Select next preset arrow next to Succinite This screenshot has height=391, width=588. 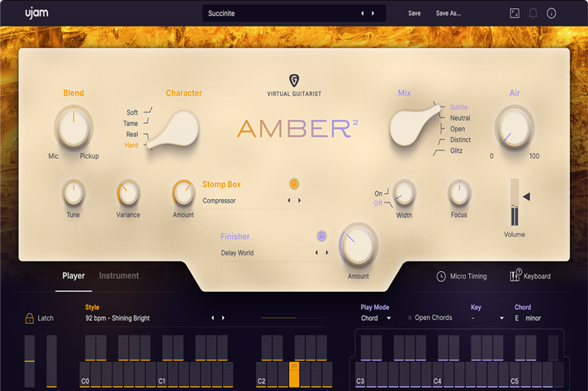[372, 13]
